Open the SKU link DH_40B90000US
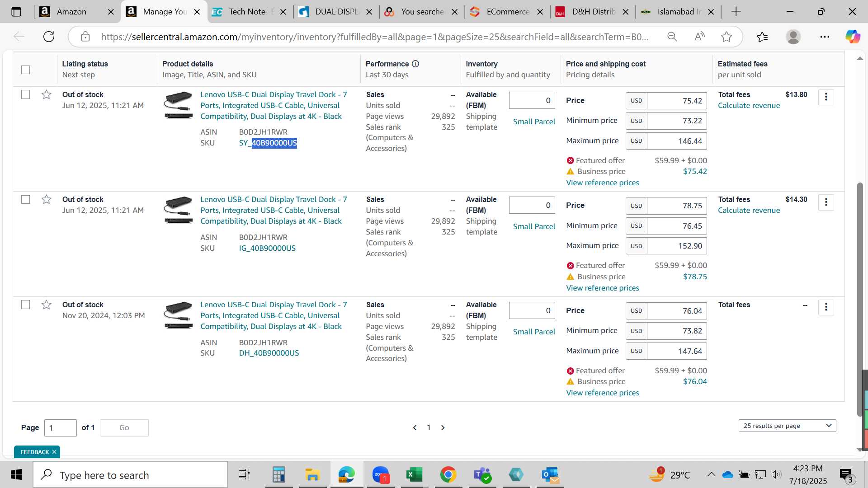 269,353
